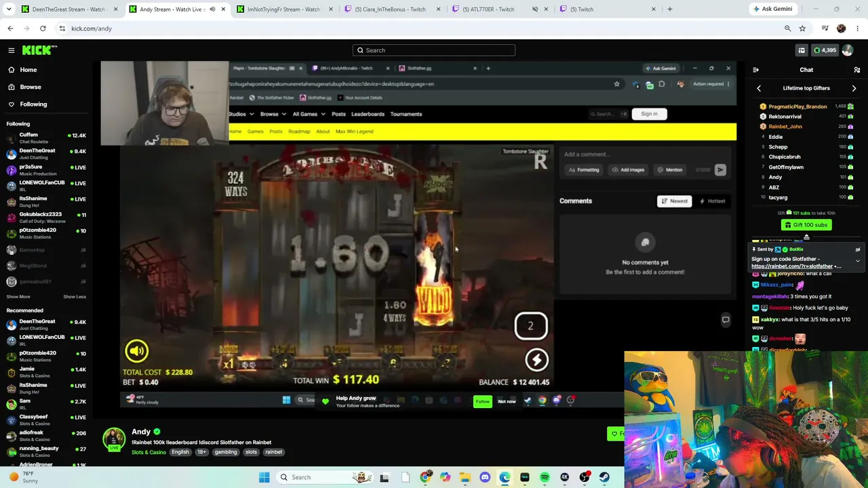Open a new browser tab
868x488 pixels.
(x=670, y=9)
